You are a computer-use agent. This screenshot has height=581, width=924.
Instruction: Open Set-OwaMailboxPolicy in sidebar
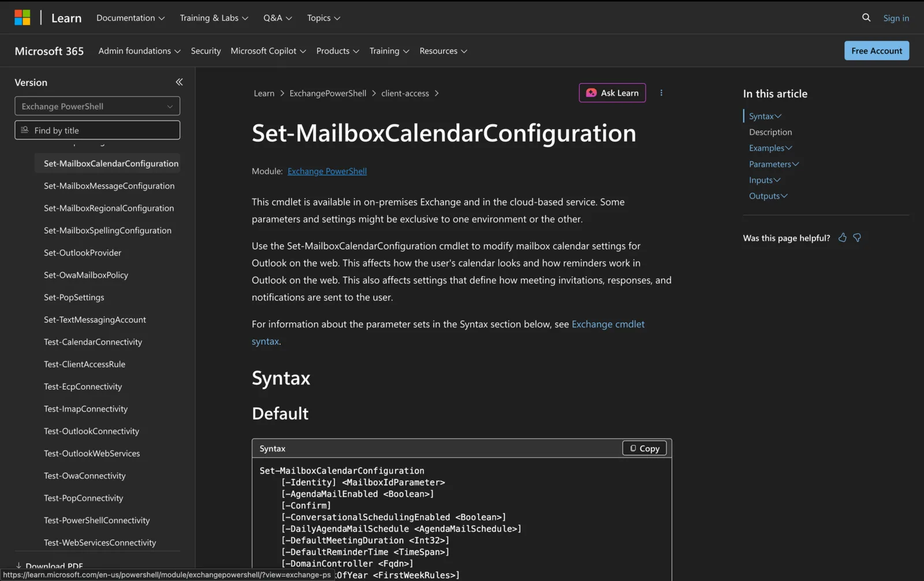tap(86, 275)
